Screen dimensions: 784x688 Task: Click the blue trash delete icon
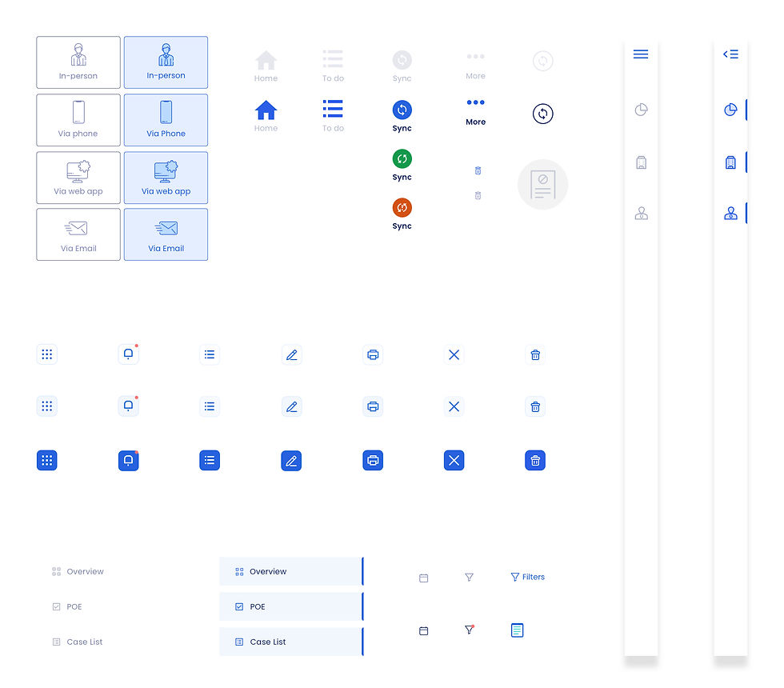point(535,460)
